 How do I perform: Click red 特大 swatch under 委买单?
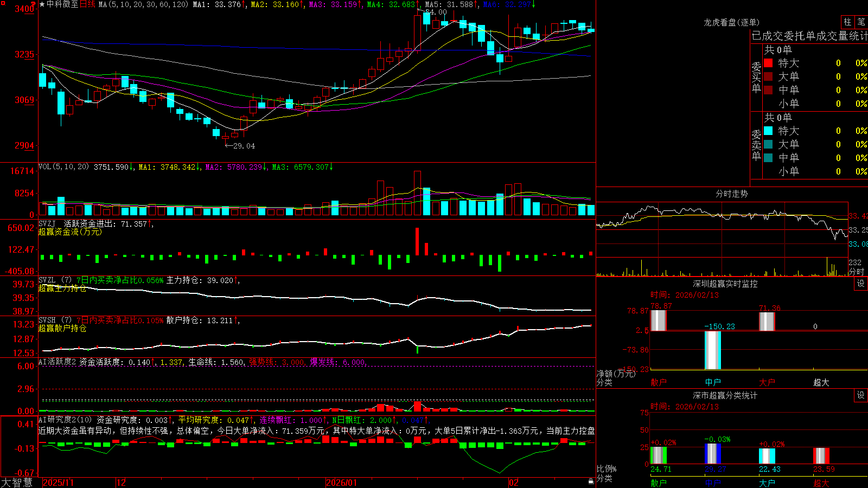tap(768, 63)
